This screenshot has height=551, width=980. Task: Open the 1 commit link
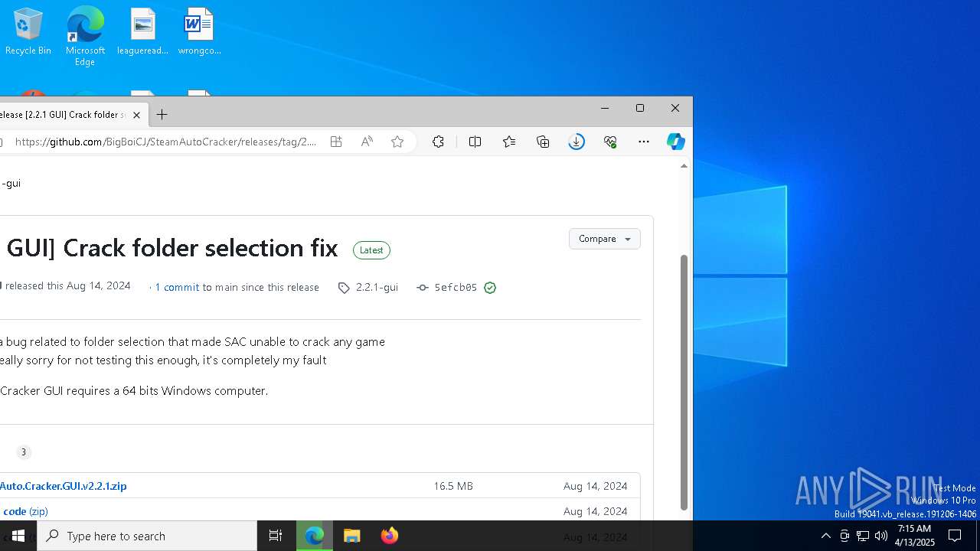[177, 288]
